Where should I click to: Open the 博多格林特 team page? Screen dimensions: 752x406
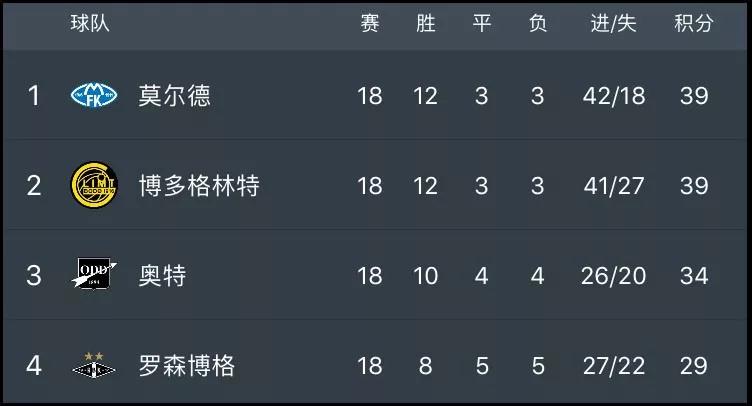click(x=199, y=186)
